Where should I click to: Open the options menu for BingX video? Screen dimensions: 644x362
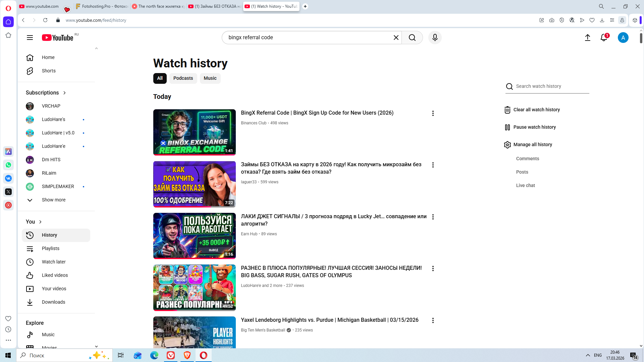[433, 113]
